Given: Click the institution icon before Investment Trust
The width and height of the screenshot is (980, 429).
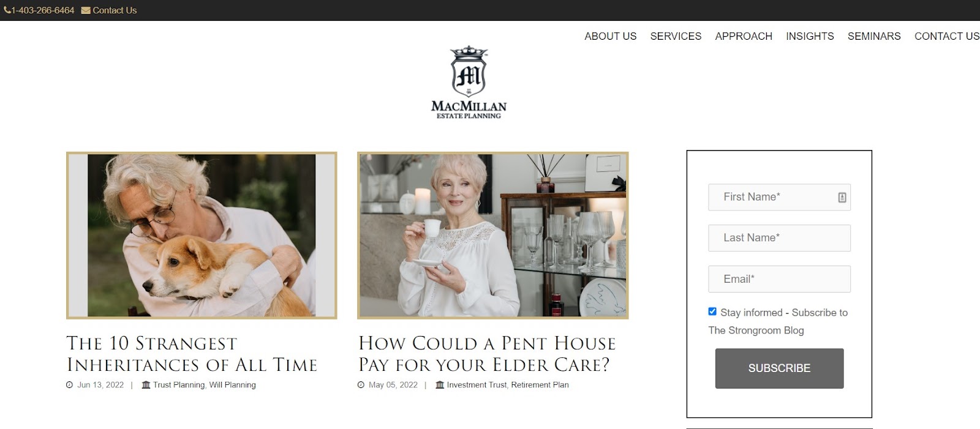Looking at the screenshot, I should 440,385.
